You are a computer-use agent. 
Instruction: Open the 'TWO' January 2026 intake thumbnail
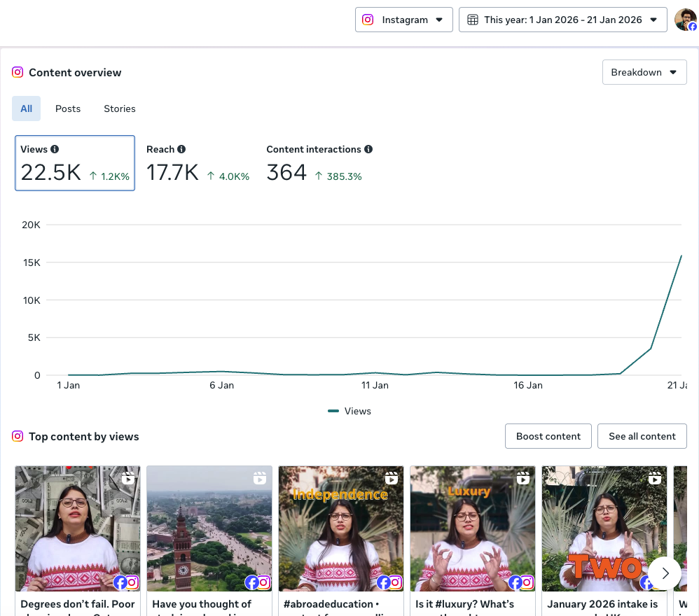click(x=604, y=528)
